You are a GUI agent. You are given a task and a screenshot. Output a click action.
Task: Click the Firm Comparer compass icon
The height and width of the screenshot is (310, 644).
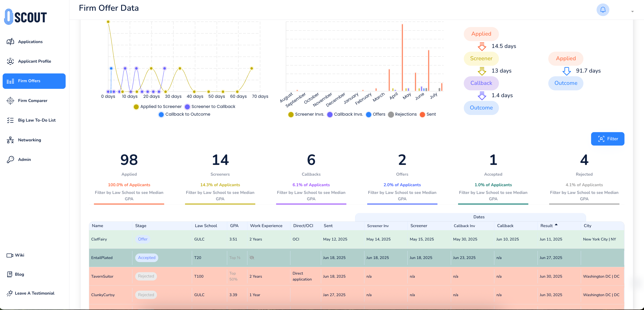[x=10, y=101]
